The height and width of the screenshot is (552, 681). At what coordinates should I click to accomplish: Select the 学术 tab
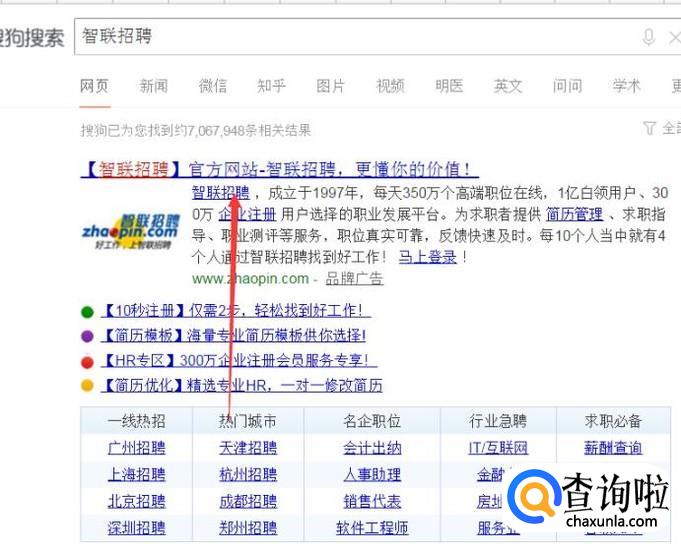click(626, 86)
